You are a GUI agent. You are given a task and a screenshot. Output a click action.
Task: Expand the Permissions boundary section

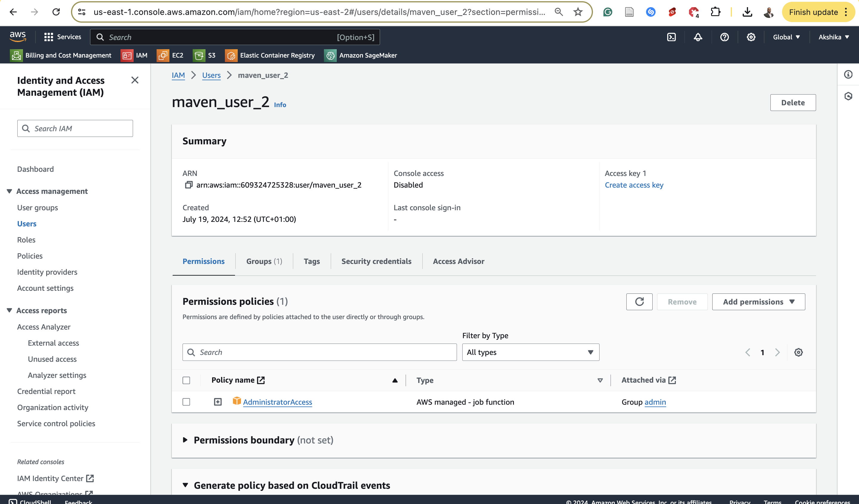pos(186,440)
